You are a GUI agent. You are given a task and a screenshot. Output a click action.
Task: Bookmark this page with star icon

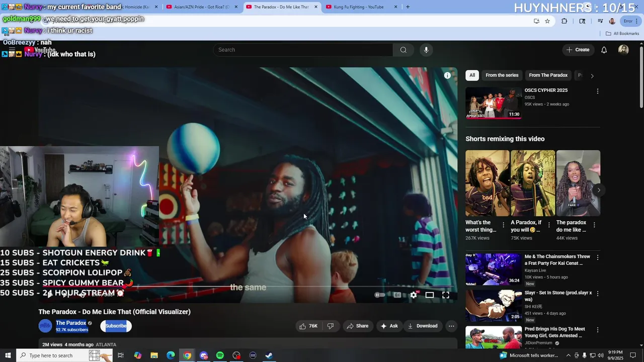pos(547,21)
